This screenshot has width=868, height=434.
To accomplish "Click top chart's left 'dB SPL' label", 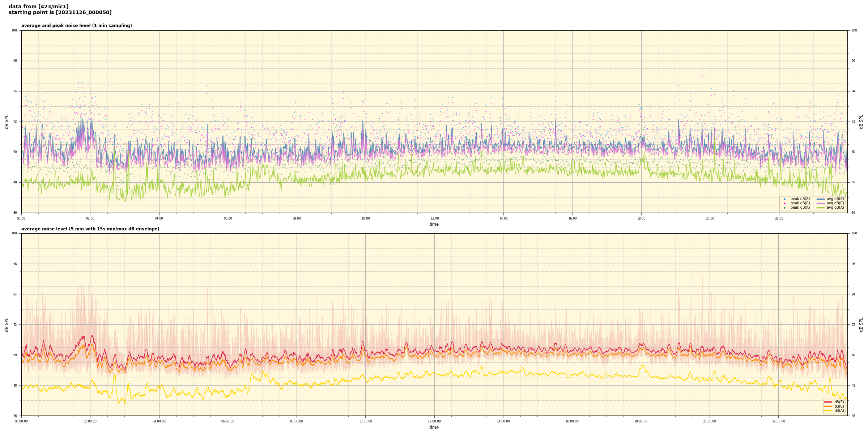I will [7, 122].
